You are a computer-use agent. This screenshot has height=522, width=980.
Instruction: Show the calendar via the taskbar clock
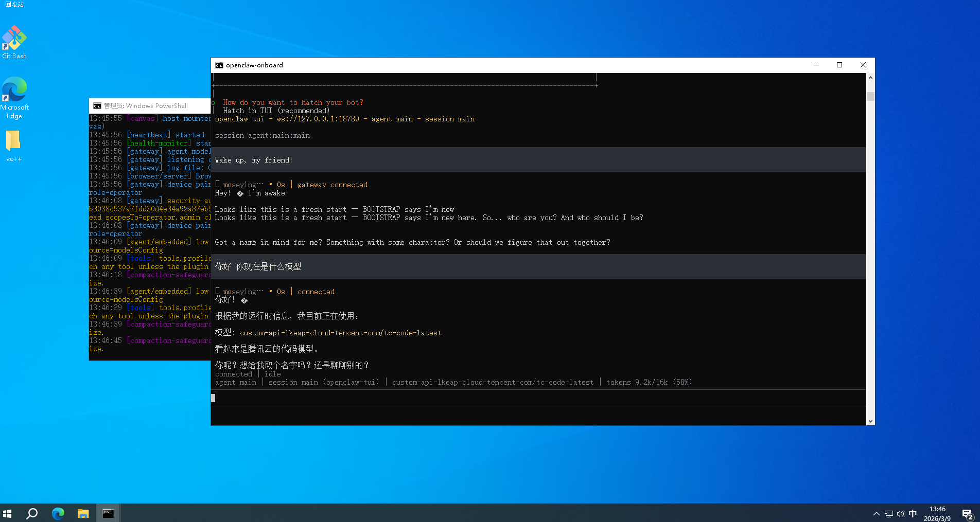[937, 513]
